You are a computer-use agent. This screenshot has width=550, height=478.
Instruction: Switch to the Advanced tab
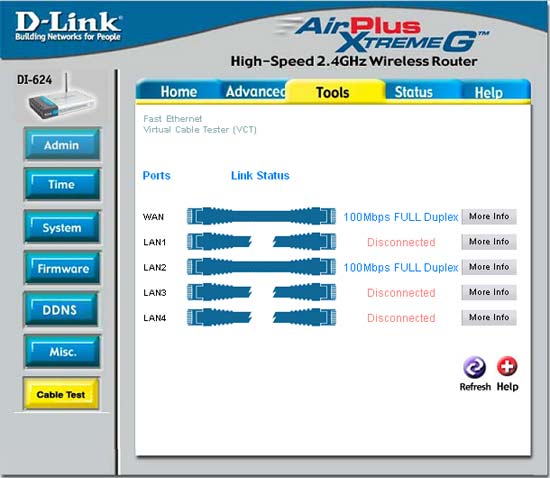pos(255,92)
